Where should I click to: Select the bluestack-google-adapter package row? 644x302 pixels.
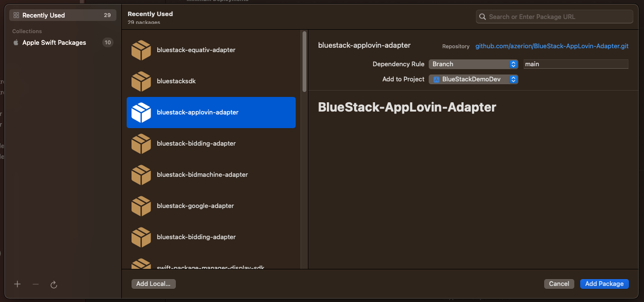[x=211, y=206]
